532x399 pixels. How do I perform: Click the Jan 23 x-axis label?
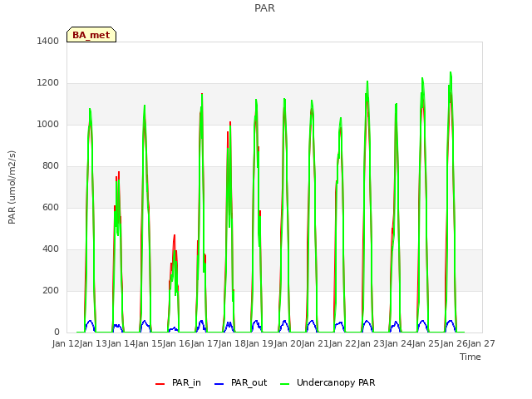(371, 343)
